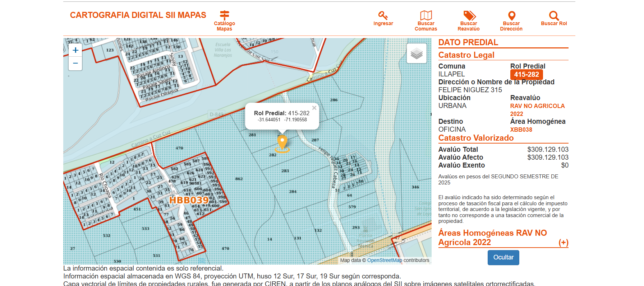The width and height of the screenshot is (644, 286).
Task: Click the Avalúo Exento value $0
Action: tap(565, 165)
